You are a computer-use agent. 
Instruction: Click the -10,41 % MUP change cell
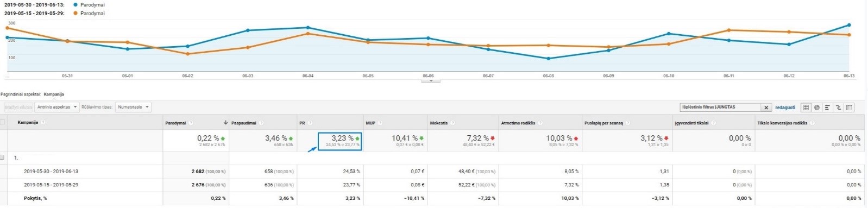pyautogui.click(x=414, y=198)
